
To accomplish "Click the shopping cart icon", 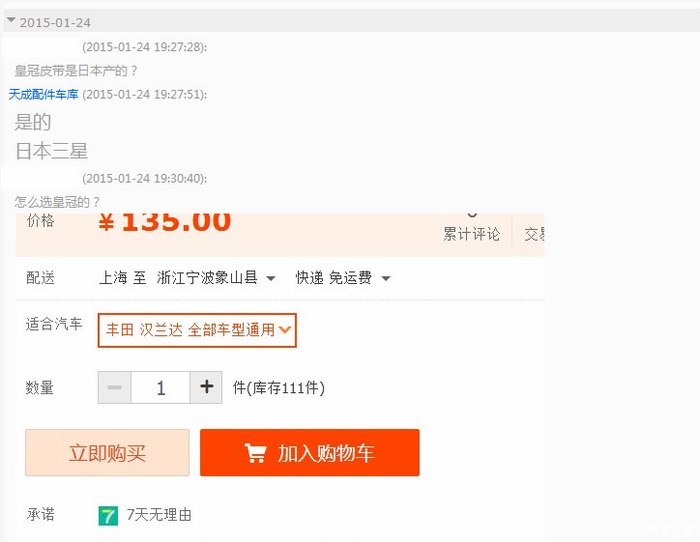I will click(x=255, y=453).
